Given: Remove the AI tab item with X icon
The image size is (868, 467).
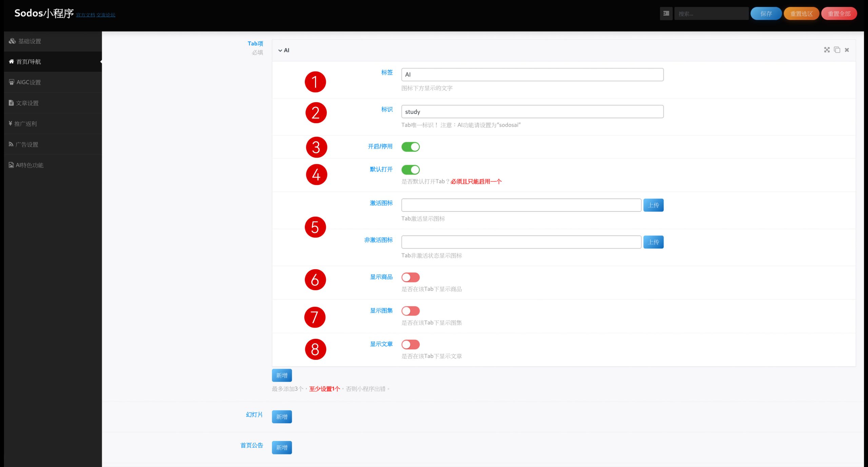Looking at the screenshot, I should tap(847, 50).
